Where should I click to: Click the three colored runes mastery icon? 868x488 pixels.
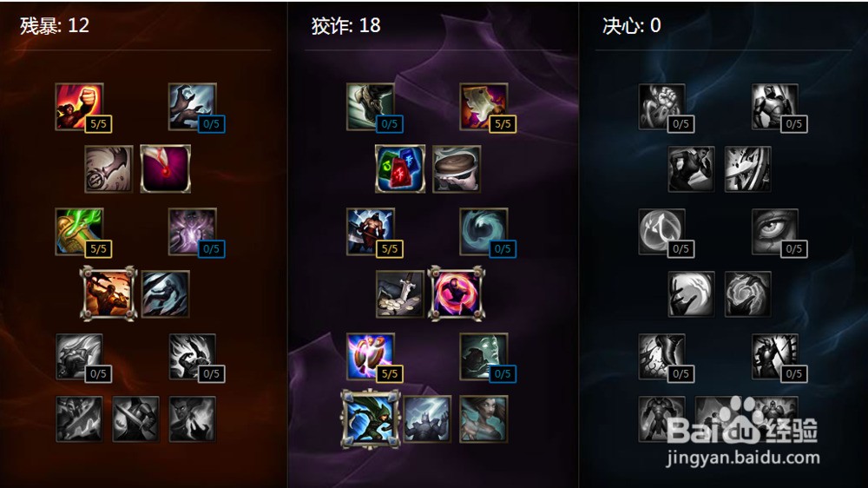click(400, 169)
